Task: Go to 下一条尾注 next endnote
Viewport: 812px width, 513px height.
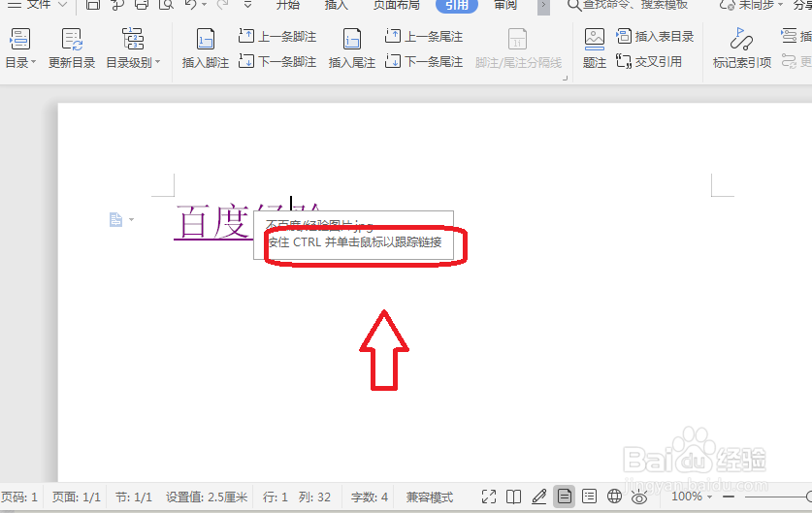Action: [x=424, y=62]
